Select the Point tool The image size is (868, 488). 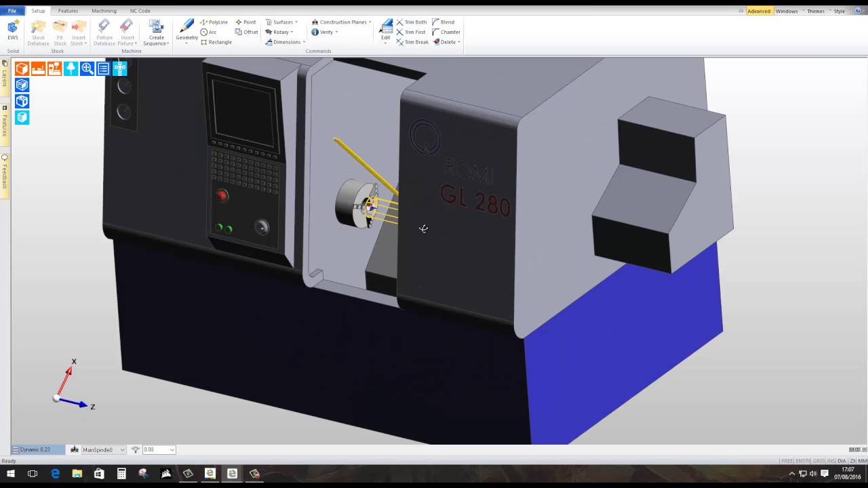tap(245, 22)
